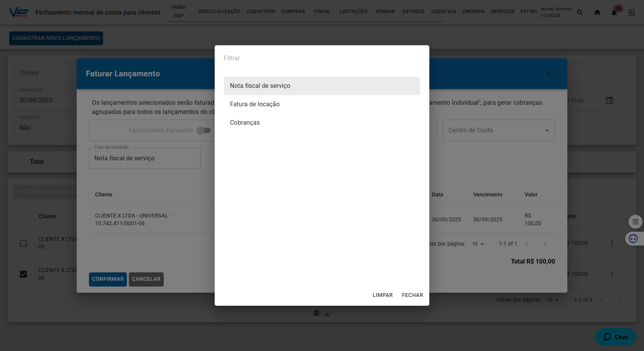Click the Filtrar search field
This screenshot has width=644, height=351.
321,58
